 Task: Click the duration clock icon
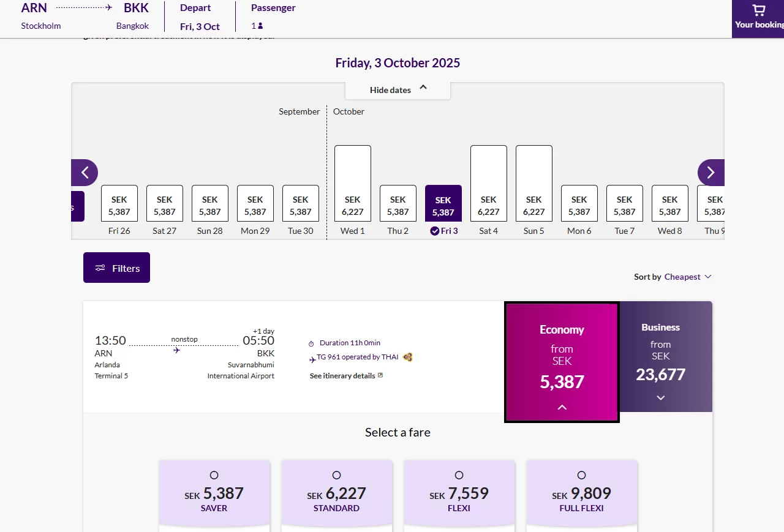(311, 343)
